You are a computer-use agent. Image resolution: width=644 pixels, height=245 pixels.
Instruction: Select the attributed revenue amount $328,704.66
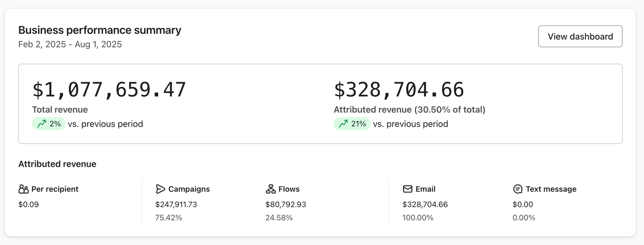(399, 89)
